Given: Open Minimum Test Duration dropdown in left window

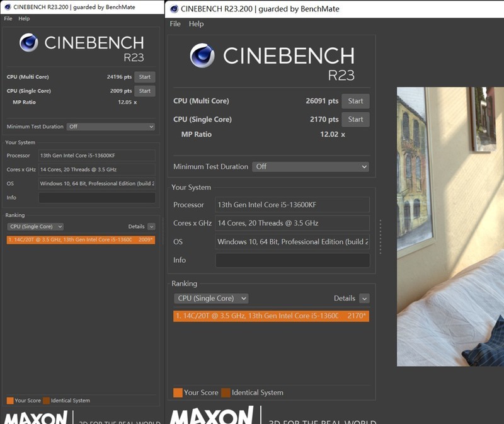Looking at the screenshot, I should 111,127.
